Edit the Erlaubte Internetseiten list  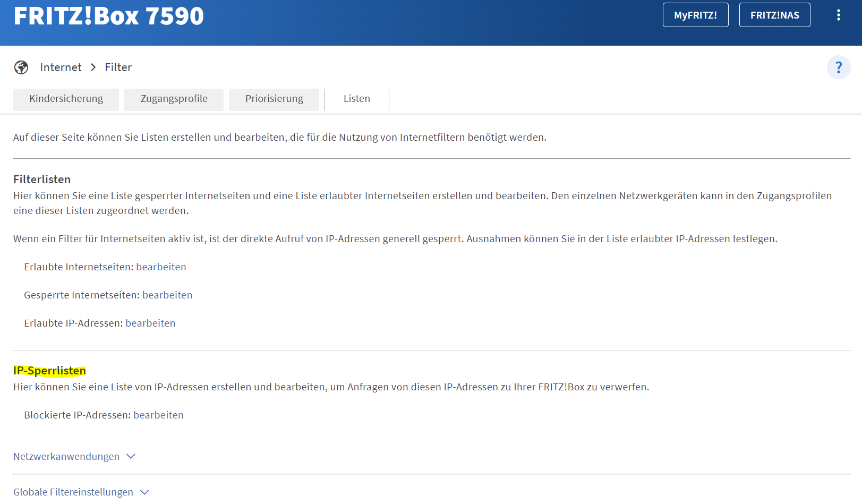tap(161, 267)
